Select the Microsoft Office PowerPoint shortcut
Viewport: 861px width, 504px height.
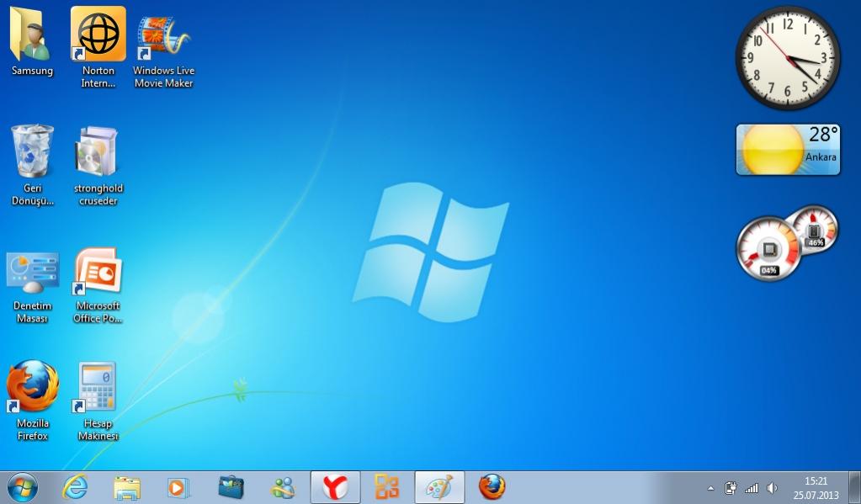tap(98, 273)
